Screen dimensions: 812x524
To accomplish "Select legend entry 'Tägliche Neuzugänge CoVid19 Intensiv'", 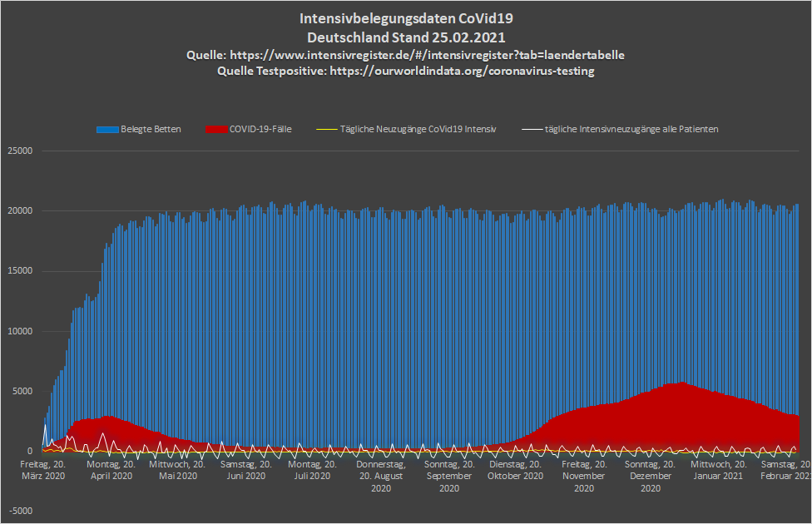I will [418, 129].
